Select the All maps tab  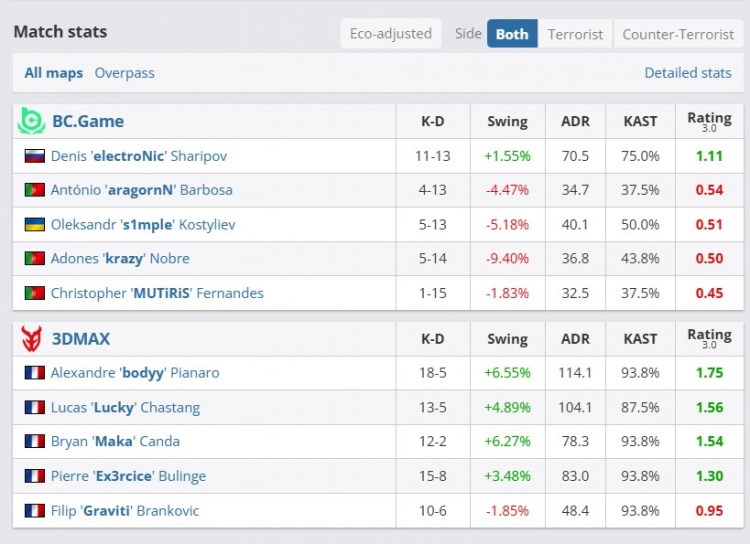[x=53, y=73]
